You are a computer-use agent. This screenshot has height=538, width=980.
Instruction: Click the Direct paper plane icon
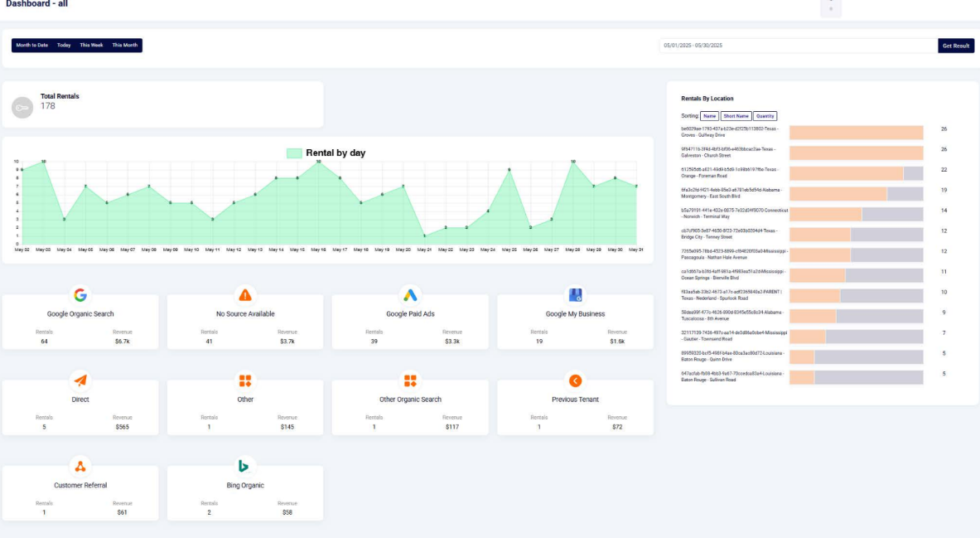(80, 380)
